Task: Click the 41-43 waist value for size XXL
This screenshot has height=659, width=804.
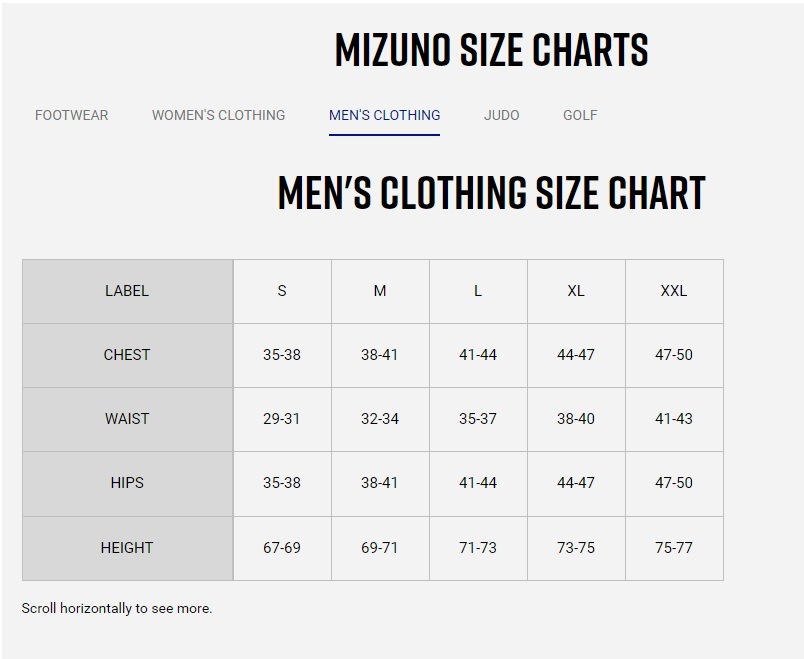Action: [674, 419]
